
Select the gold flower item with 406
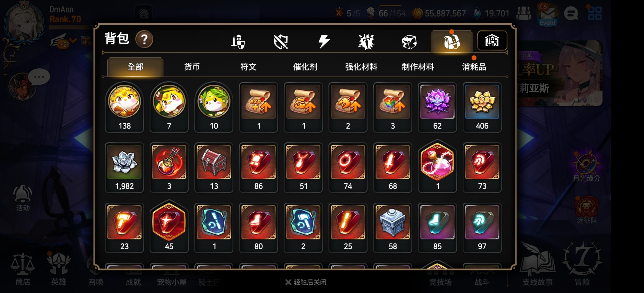tap(482, 107)
